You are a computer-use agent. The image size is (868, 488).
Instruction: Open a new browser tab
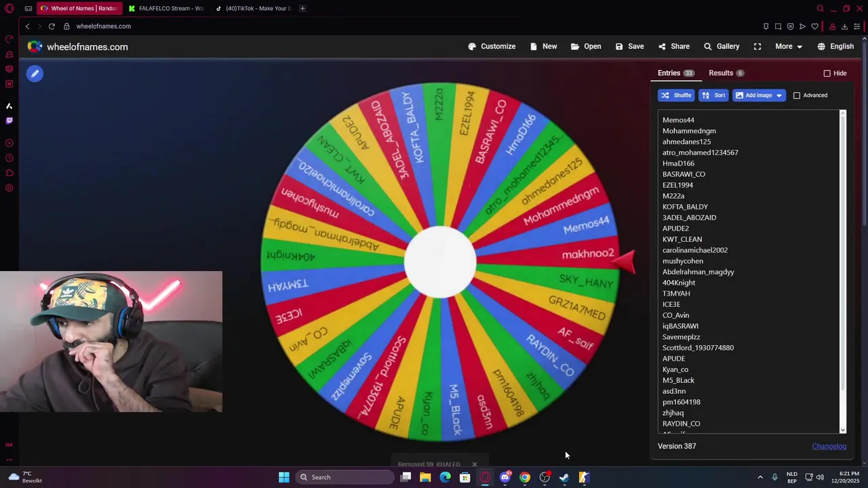click(302, 8)
